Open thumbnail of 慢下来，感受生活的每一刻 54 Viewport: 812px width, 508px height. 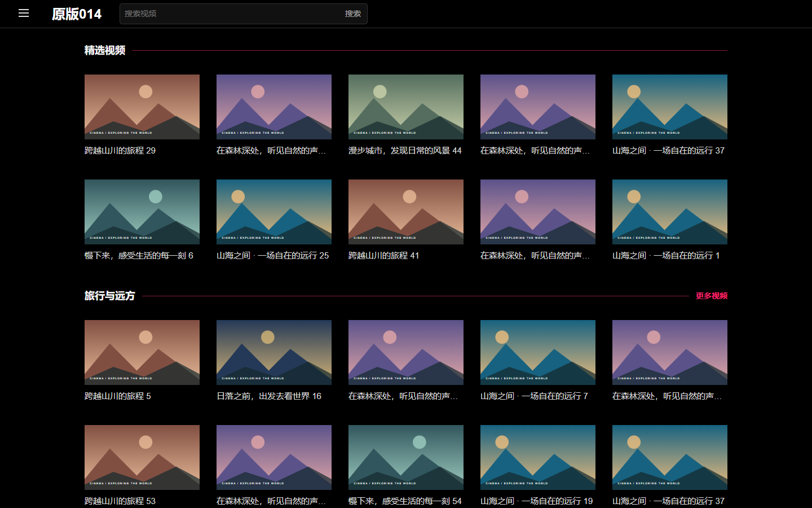(x=406, y=457)
